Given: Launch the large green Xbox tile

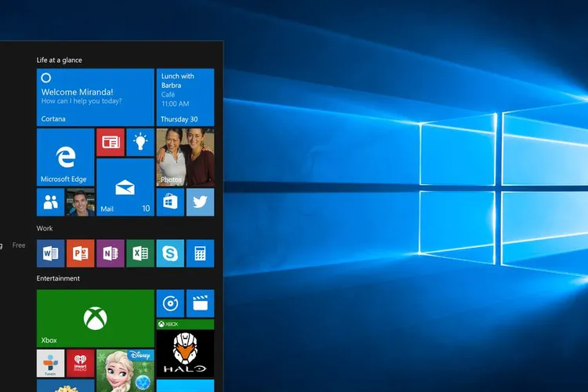Looking at the screenshot, I should (95, 318).
